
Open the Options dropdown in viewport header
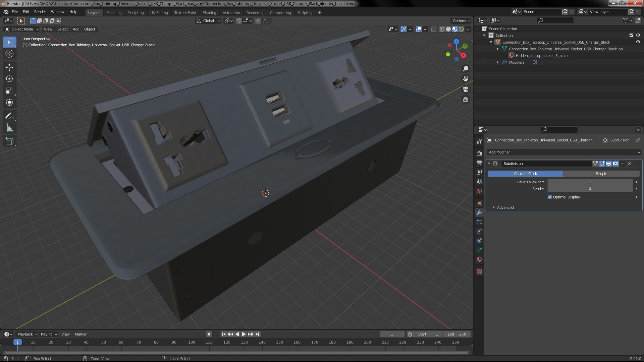click(x=461, y=21)
